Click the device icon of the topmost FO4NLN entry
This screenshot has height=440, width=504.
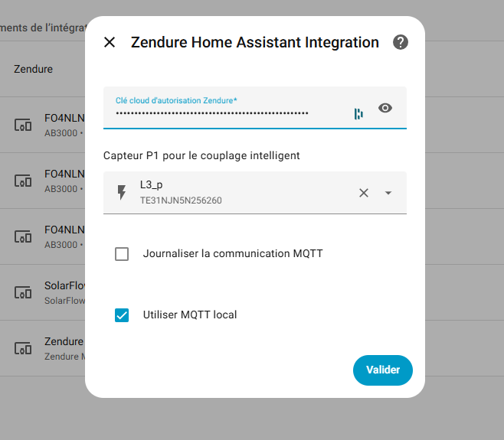coord(24,125)
